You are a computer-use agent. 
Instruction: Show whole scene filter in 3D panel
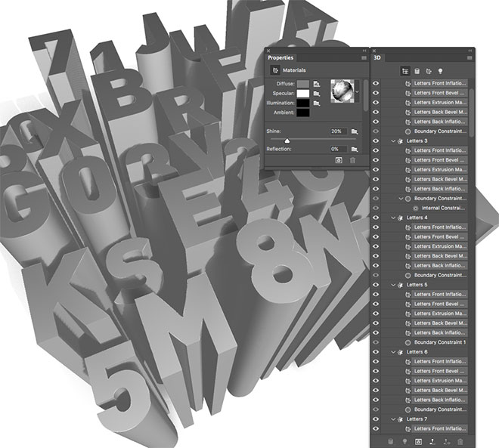pyautogui.click(x=405, y=70)
